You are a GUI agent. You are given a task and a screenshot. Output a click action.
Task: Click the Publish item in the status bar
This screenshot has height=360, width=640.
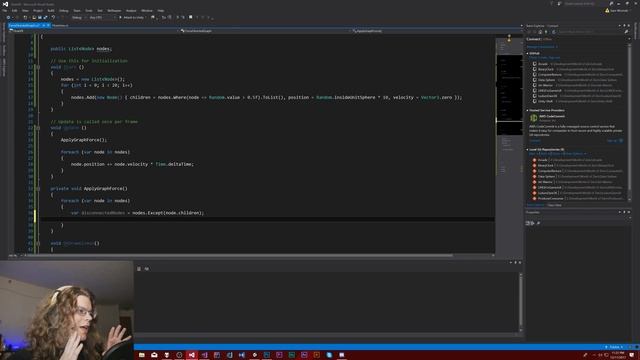(615, 347)
